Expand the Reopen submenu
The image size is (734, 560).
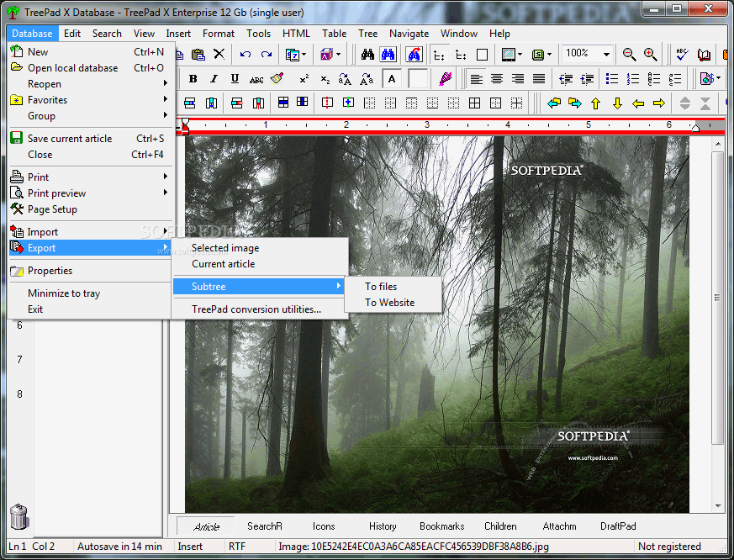coord(92,84)
